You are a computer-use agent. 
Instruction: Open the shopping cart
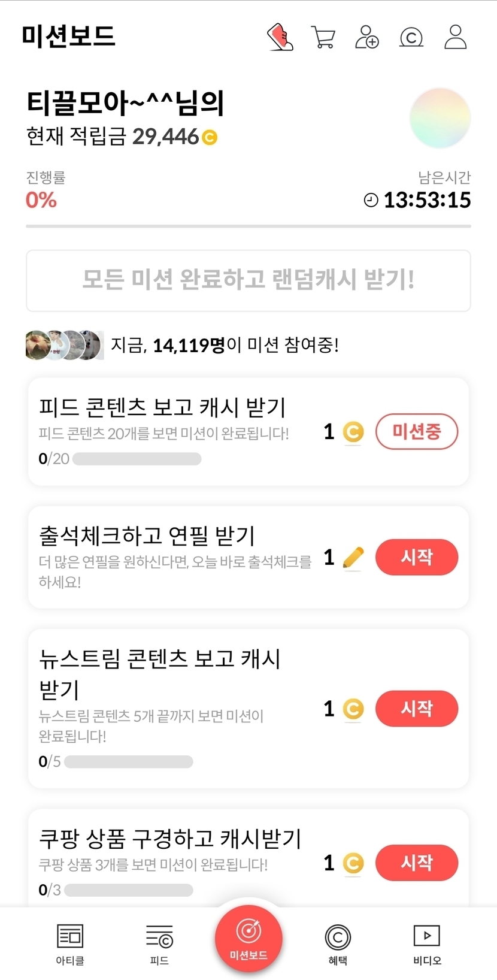[x=323, y=37]
